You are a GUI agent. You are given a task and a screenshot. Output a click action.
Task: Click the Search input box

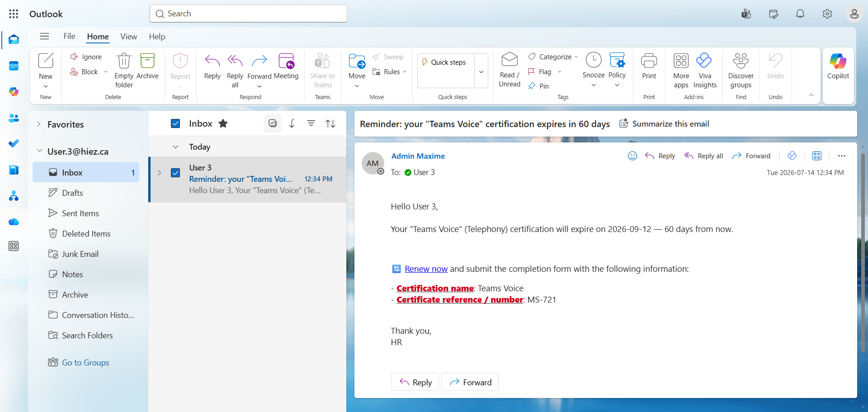click(x=248, y=14)
